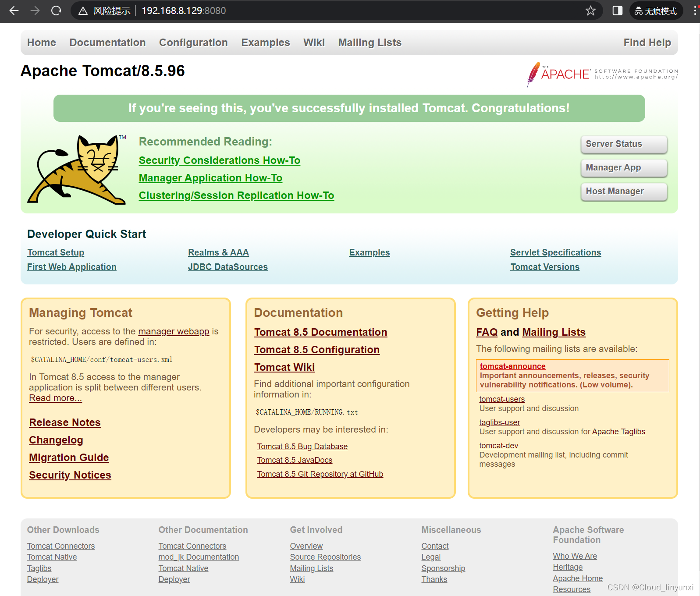Open Tomcat 8.5 Configuration link
The height and width of the screenshot is (596, 700).
pyautogui.click(x=317, y=350)
